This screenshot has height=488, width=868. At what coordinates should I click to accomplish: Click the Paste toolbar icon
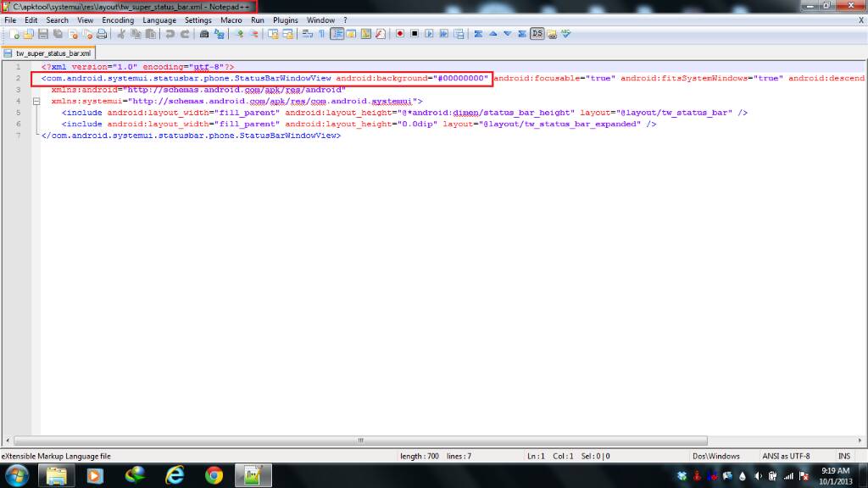point(151,34)
